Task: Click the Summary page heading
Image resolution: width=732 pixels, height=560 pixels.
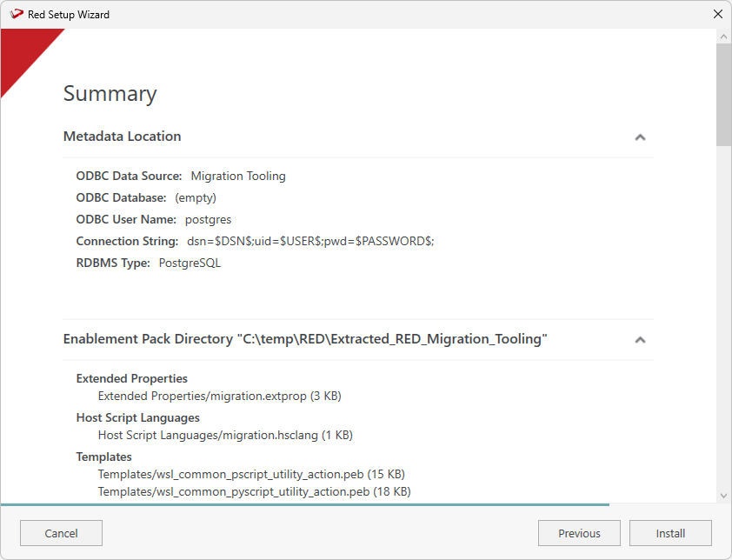Action: (110, 94)
